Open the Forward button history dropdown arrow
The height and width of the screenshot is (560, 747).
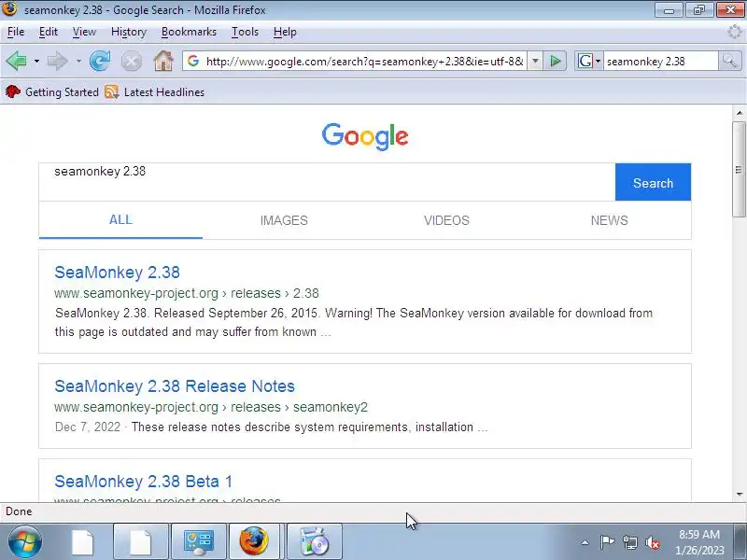(x=78, y=61)
